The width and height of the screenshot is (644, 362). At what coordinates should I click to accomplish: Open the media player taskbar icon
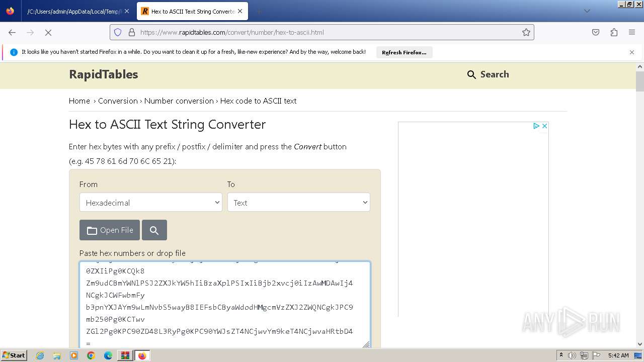pyautogui.click(x=74, y=355)
